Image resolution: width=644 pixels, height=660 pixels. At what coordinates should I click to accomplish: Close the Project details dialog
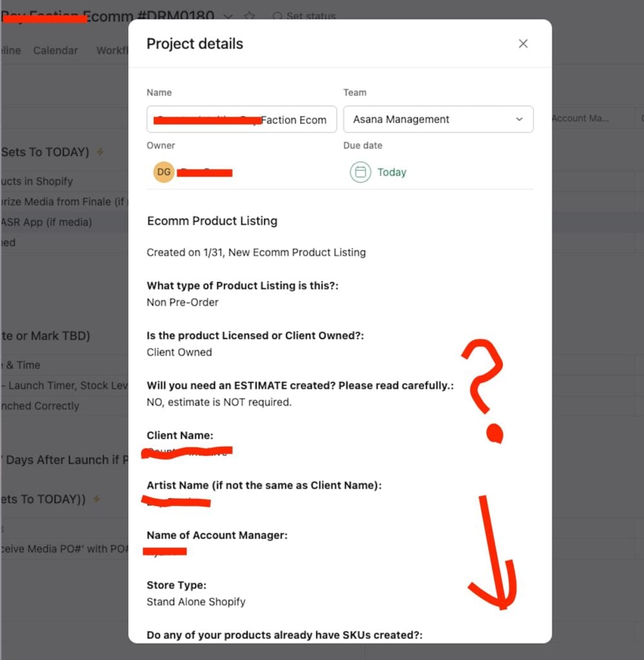tap(523, 43)
